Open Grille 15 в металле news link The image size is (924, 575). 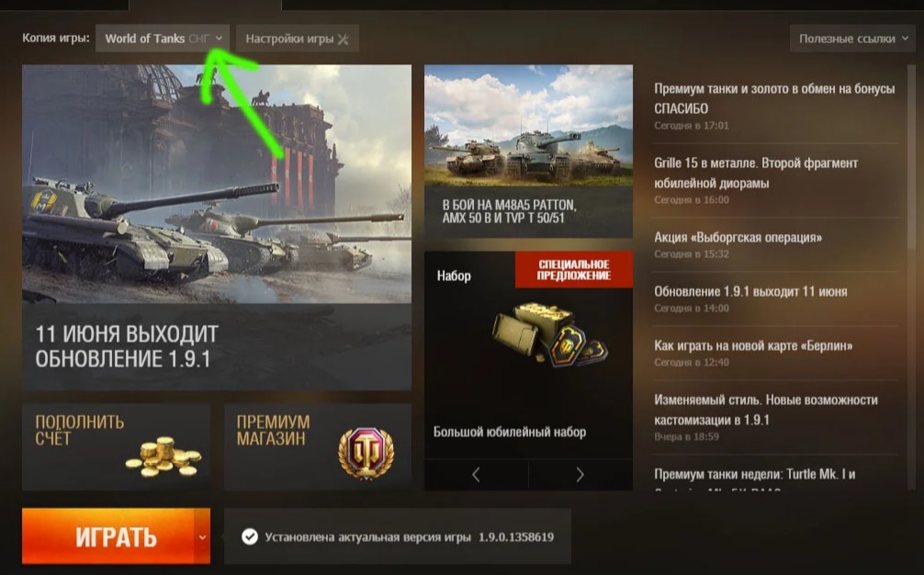(x=756, y=174)
